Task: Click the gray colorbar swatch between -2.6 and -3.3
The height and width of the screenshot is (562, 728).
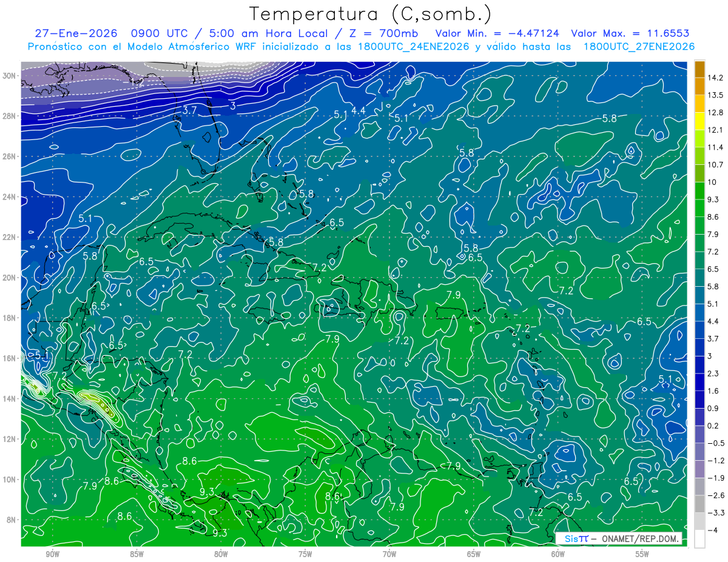Action: (x=699, y=504)
